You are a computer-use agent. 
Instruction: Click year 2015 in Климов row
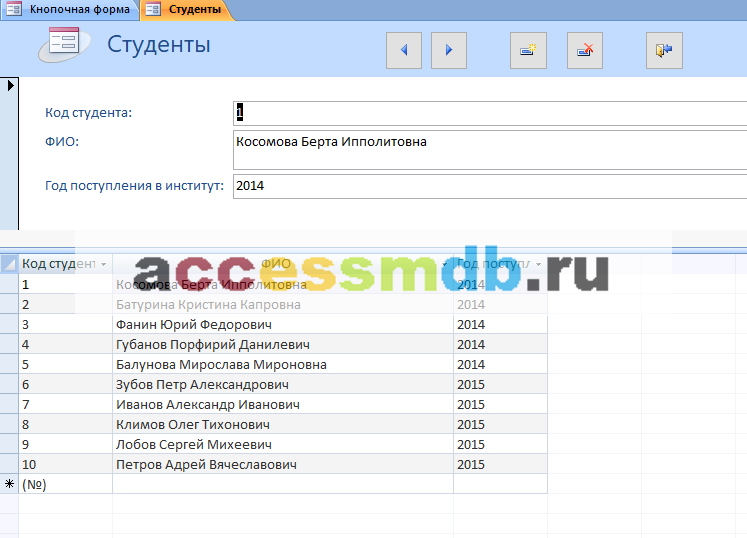pyautogui.click(x=500, y=425)
